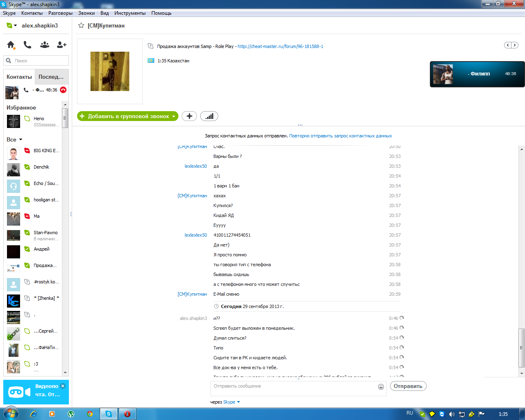Click the Отправить send button
Image resolution: width=525 pixels, height=420 pixels.
[408, 386]
